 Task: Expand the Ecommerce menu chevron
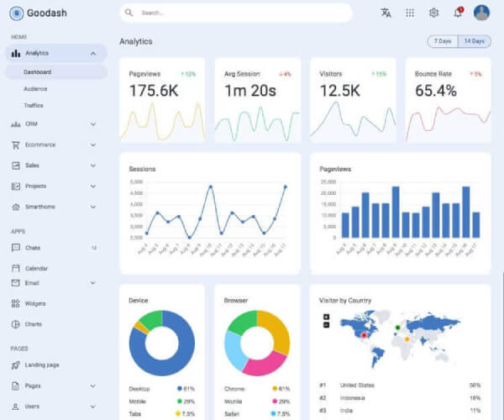tap(92, 145)
